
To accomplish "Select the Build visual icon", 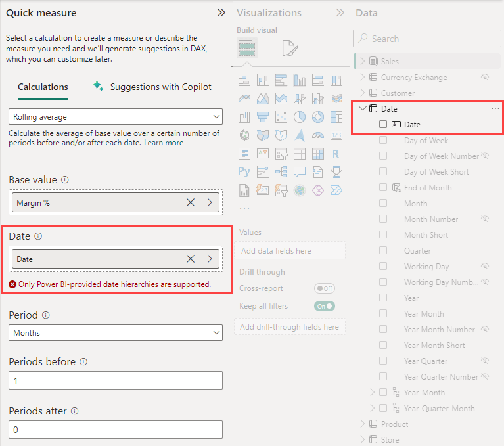I will [247, 48].
